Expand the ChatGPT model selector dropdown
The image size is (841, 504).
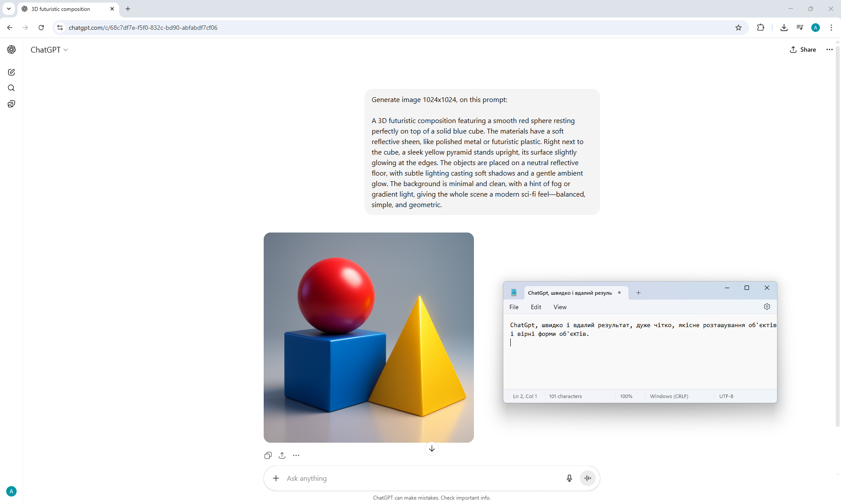49,50
